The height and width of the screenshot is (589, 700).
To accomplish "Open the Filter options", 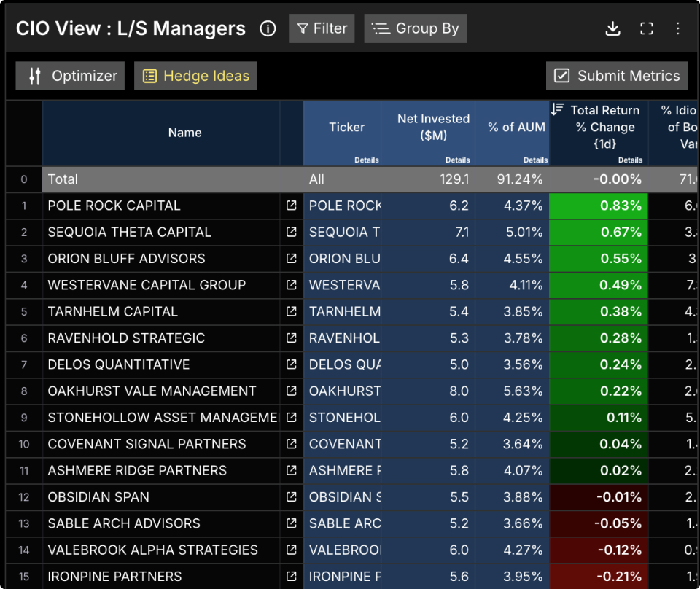I will pos(322,28).
